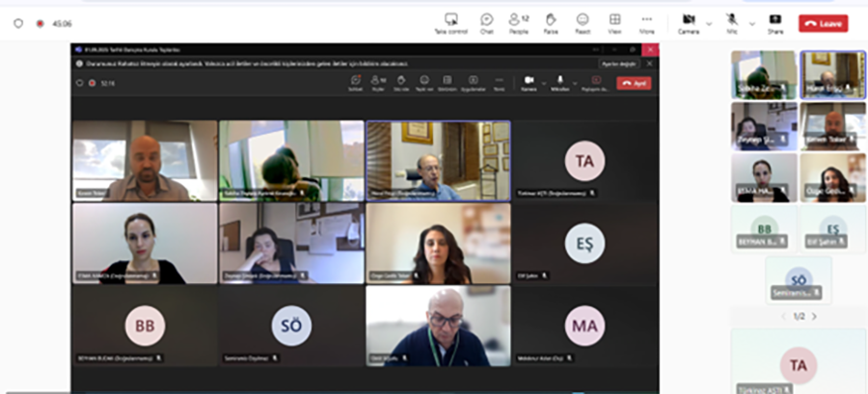Change the meeting View layout

pos(614,22)
